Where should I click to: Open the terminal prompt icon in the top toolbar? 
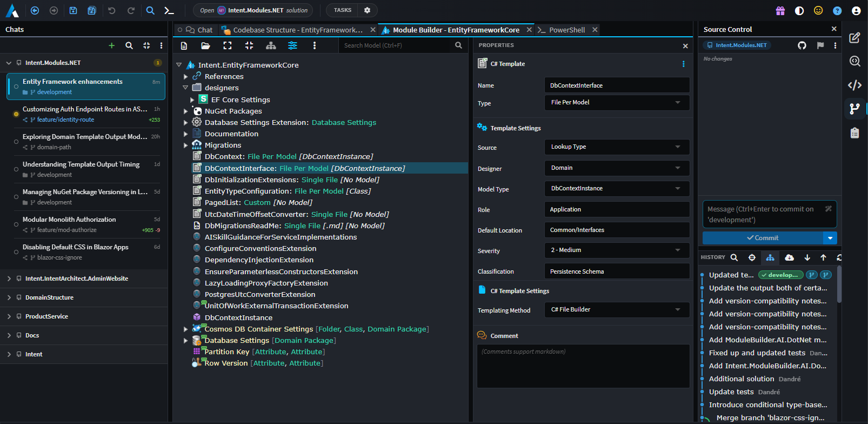pos(169,10)
